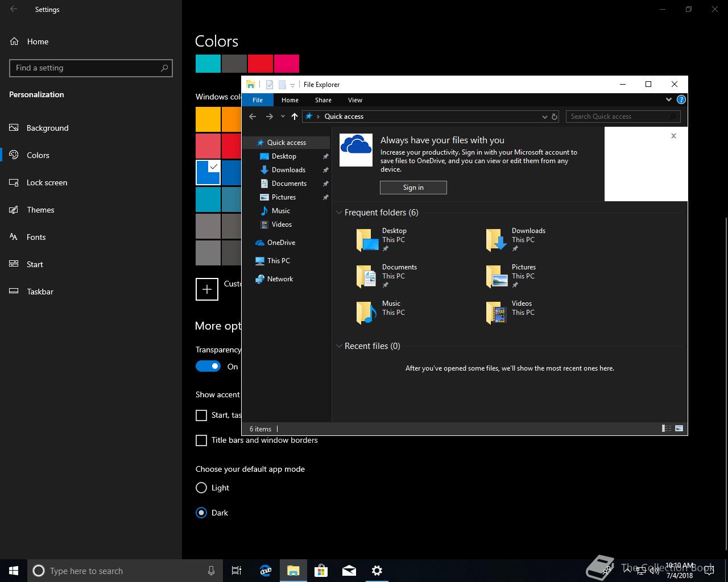Screen dimensions: 728x582
Task: Collapse the Frequent folders section
Action: [x=340, y=213]
